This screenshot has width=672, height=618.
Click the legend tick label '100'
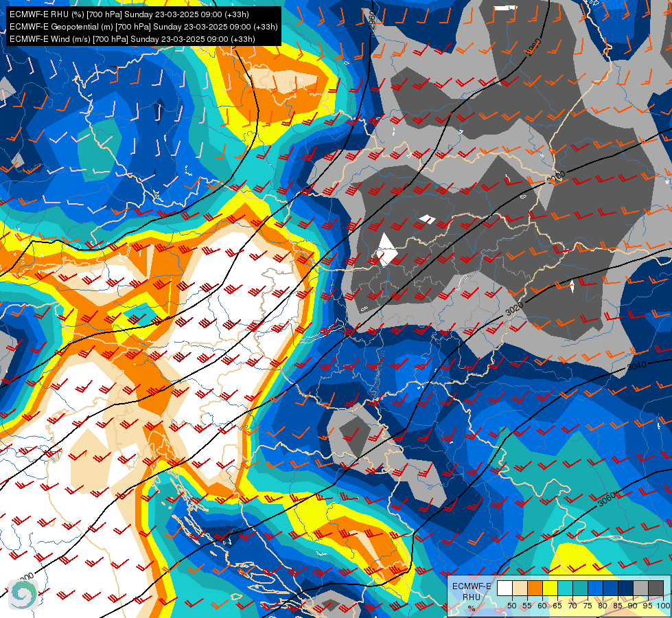click(663, 606)
